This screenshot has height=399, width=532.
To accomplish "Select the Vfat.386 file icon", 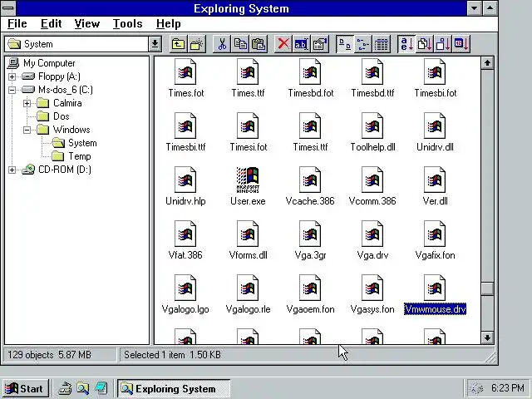I will click(x=185, y=234).
